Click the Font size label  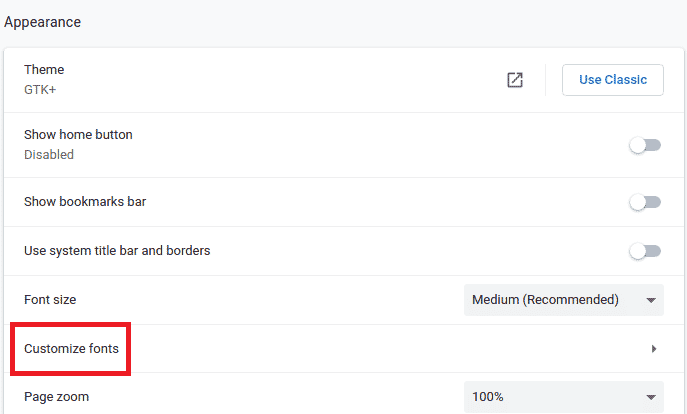(50, 300)
